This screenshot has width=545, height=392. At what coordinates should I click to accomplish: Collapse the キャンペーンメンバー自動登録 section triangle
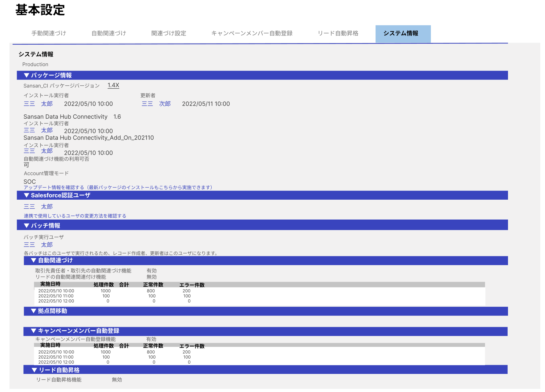(34, 331)
